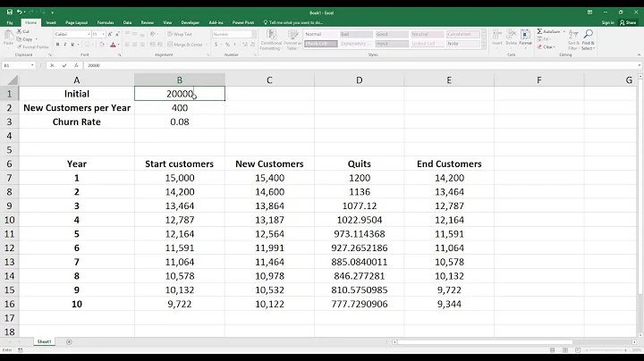Image resolution: width=644 pixels, height=361 pixels.
Task: Toggle Bold formatting
Action: coord(57,45)
